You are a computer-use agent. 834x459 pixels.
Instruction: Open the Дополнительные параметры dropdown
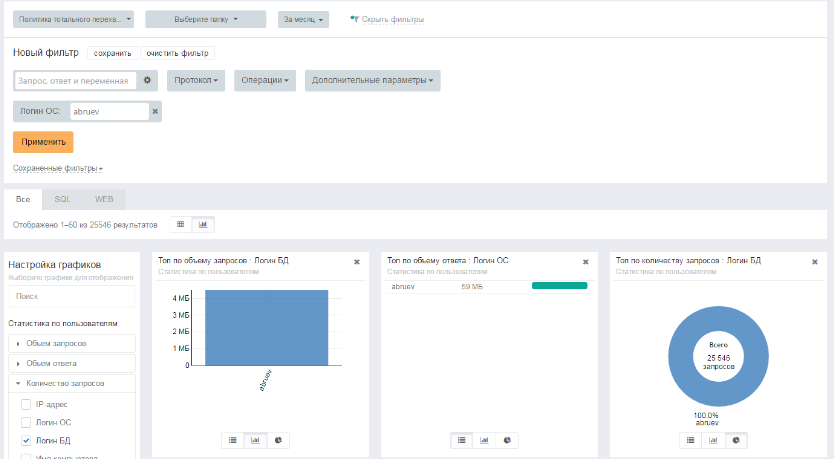coord(372,80)
